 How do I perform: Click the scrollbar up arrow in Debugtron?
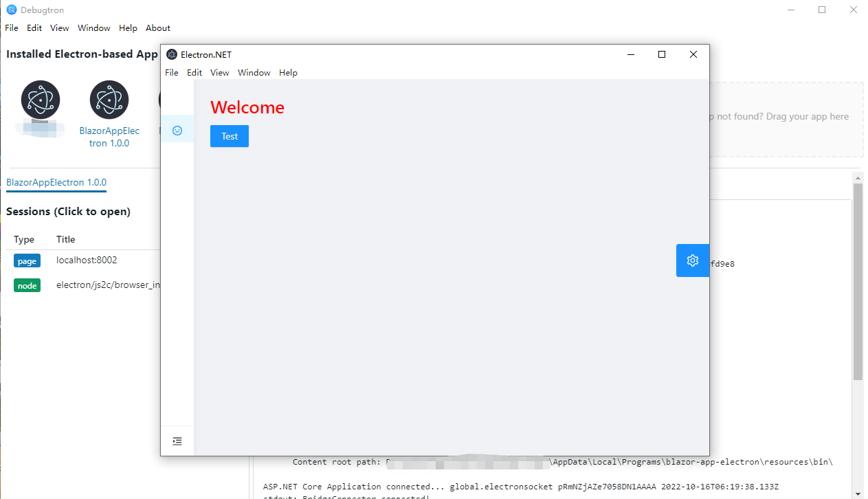point(858,177)
